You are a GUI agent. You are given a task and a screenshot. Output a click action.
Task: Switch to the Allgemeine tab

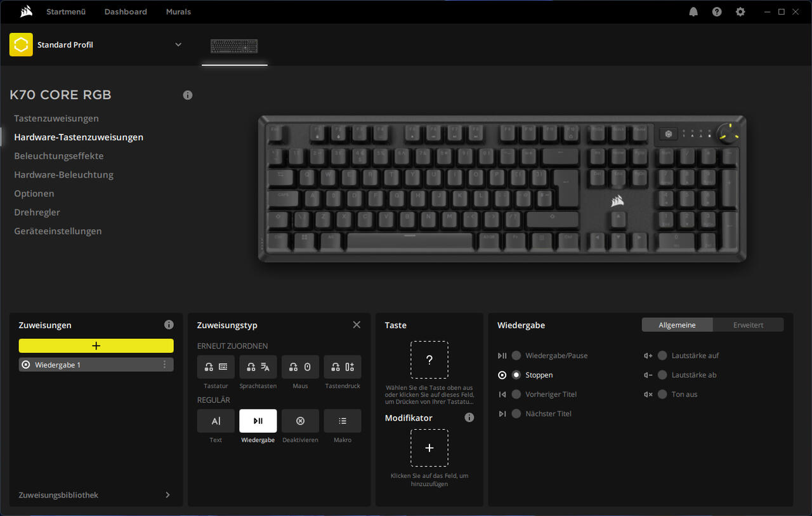[677, 325]
